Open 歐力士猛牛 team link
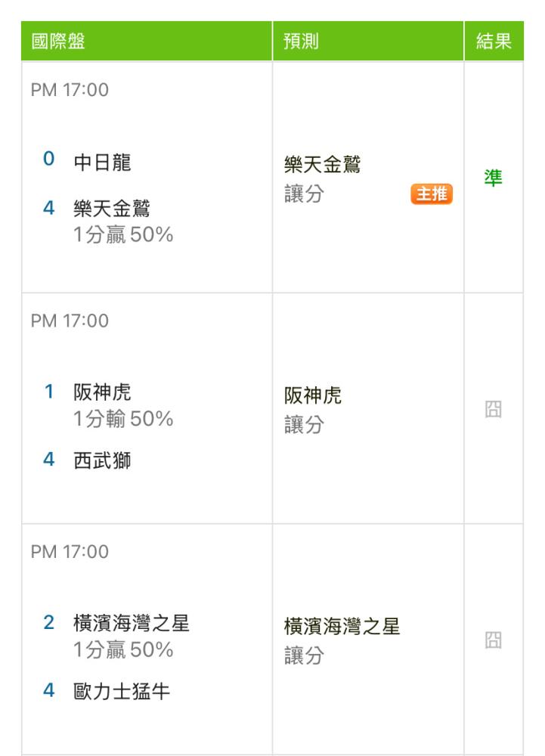 121,691
